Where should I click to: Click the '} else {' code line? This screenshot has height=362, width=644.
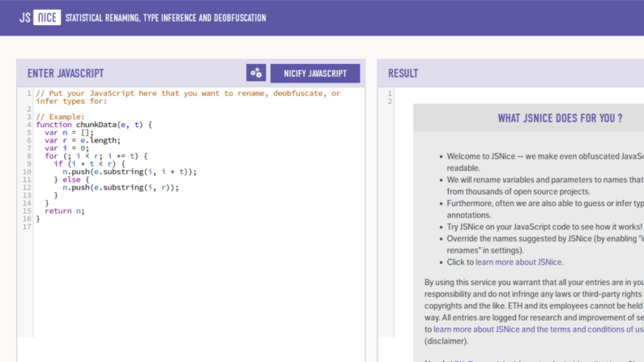click(x=71, y=180)
